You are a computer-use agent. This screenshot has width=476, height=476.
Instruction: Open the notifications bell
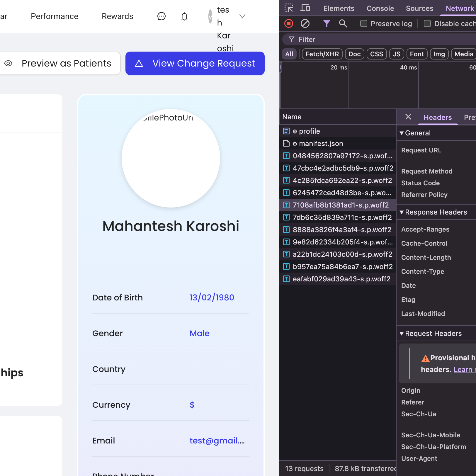184,16
